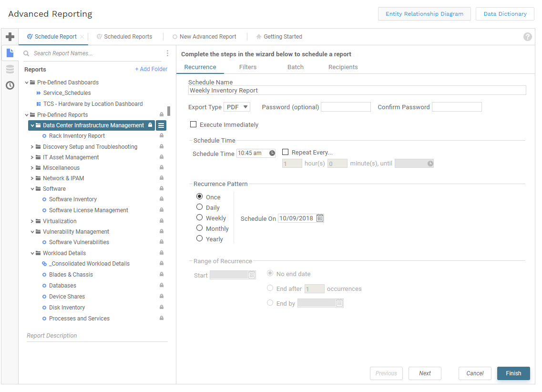Click the lock icon beside Pre-Defined Reports

[162, 114]
